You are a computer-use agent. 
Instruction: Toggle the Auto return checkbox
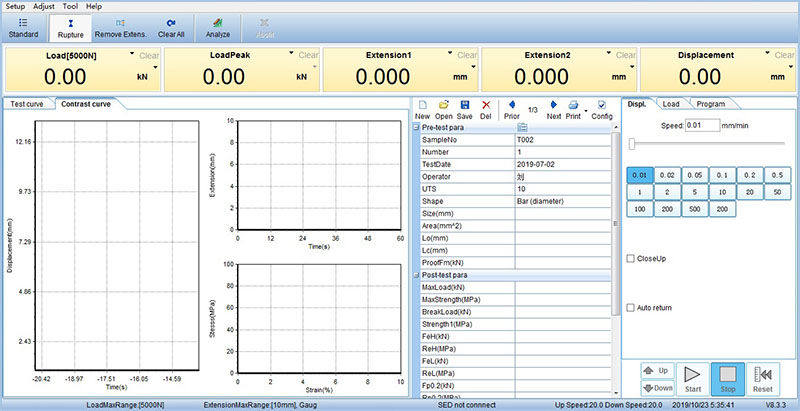[630, 307]
